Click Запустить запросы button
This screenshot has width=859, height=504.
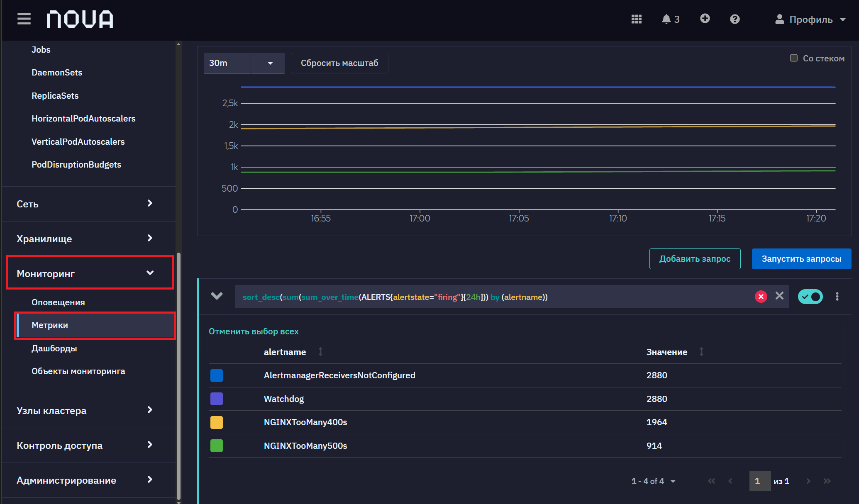click(x=801, y=259)
